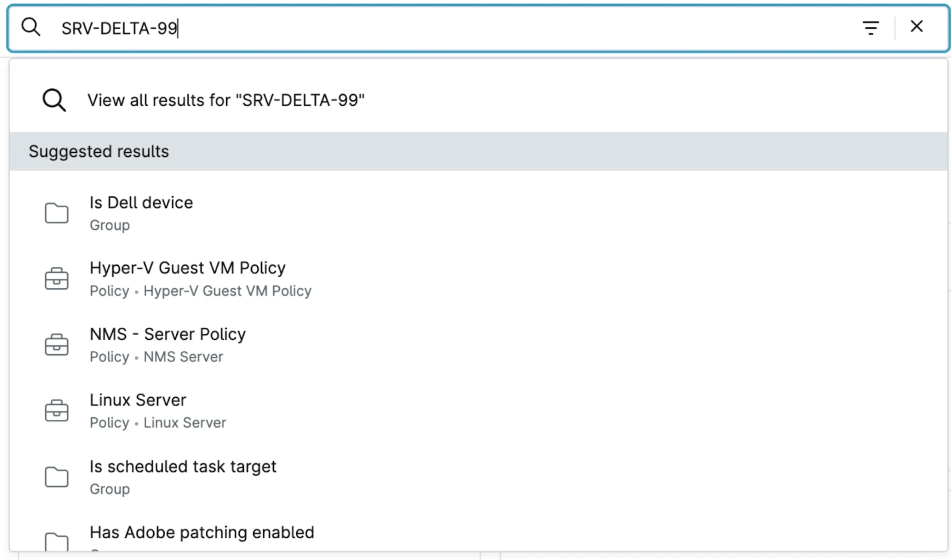View all results for "SRV-DELTA-99"
Viewport: 951px width, 560px height.
[x=478, y=100]
